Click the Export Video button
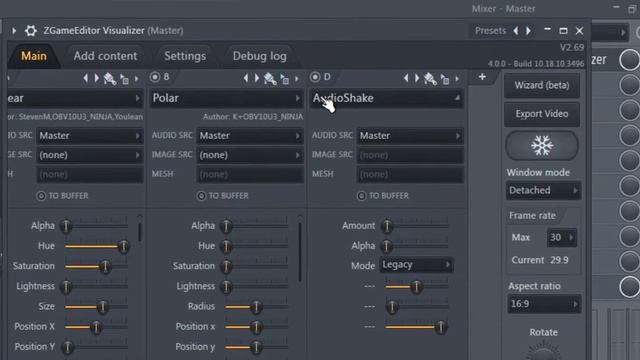 coord(542,114)
